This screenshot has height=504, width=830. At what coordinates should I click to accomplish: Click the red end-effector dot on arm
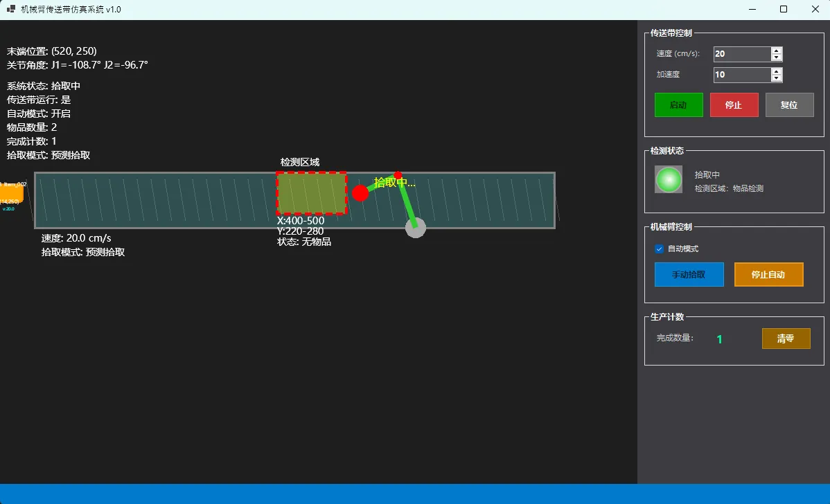click(360, 193)
